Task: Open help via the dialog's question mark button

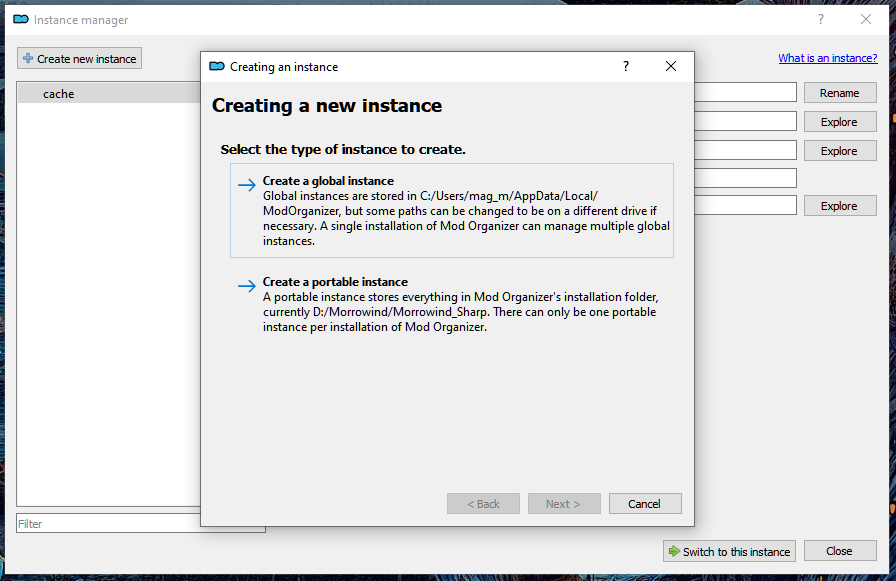Action: click(626, 67)
